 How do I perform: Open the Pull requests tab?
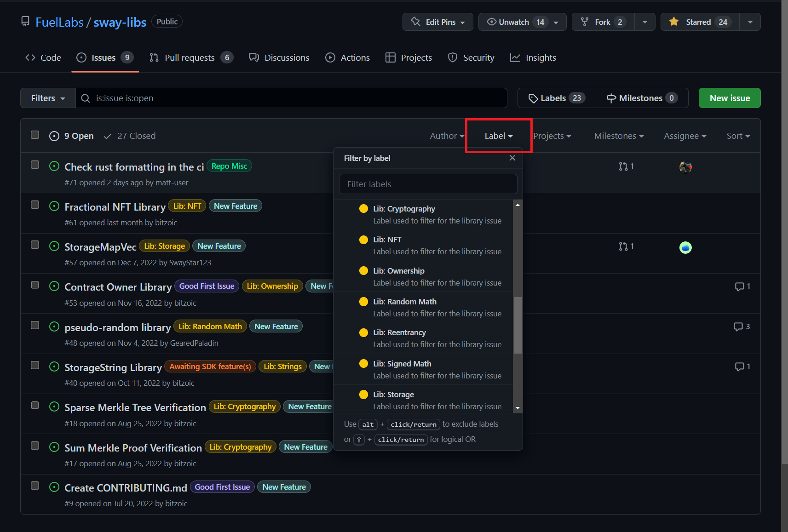tap(191, 57)
